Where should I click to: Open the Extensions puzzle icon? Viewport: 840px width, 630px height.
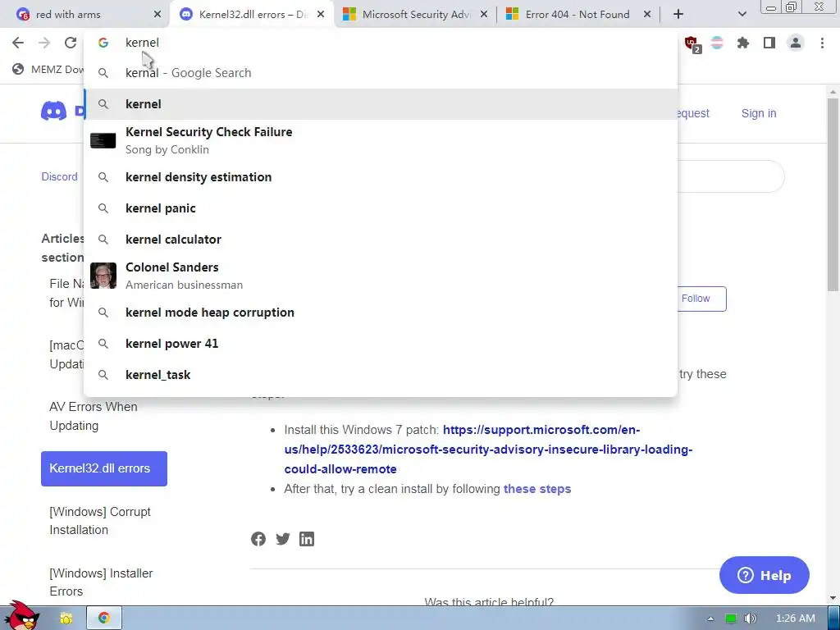743,43
